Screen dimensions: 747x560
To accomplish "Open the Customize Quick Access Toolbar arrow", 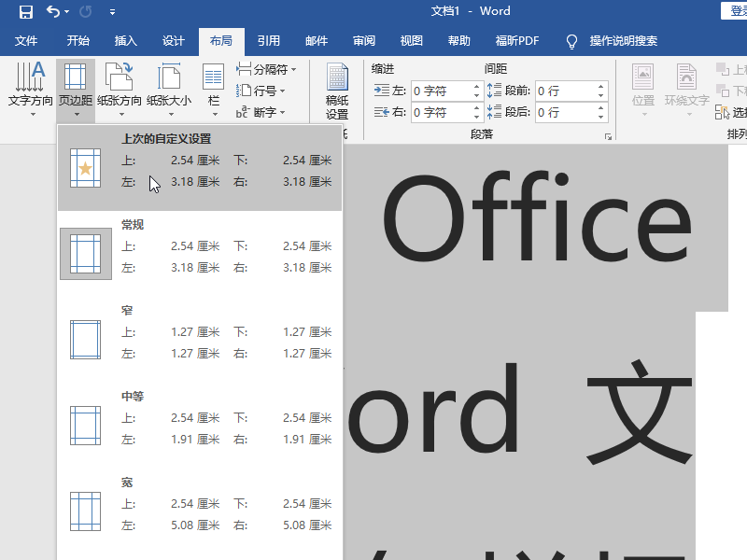I will [x=112, y=12].
